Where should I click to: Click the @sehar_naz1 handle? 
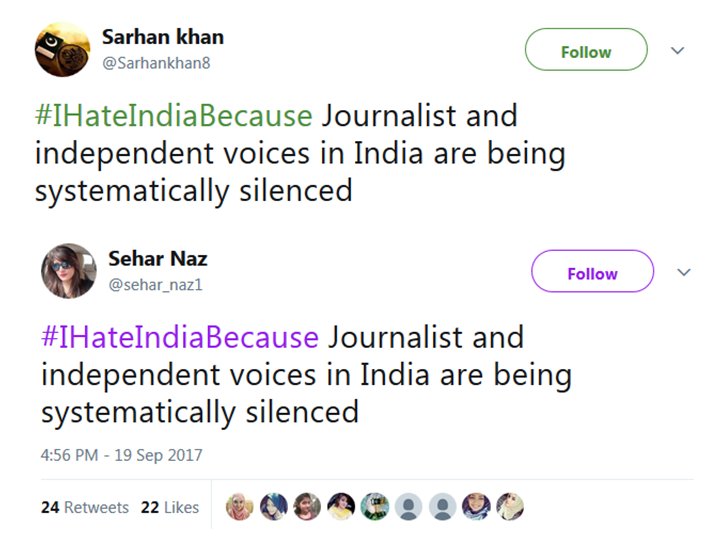(154, 285)
